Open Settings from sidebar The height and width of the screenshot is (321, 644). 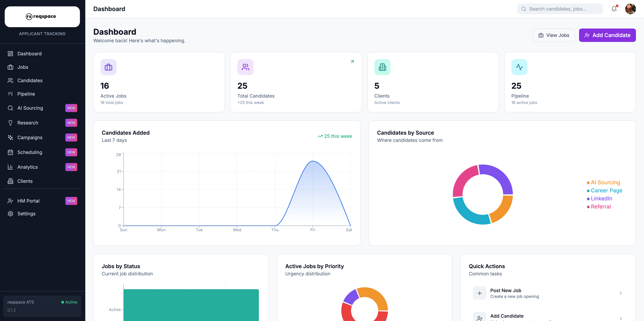[x=26, y=214]
